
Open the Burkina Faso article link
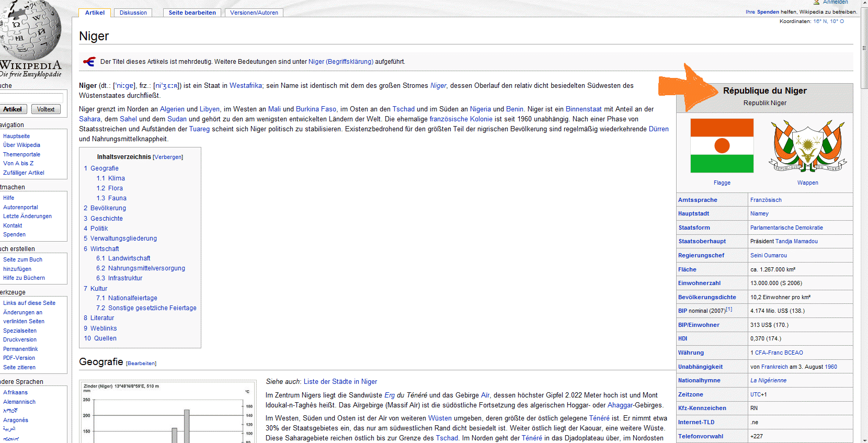(x=316, y=109)
